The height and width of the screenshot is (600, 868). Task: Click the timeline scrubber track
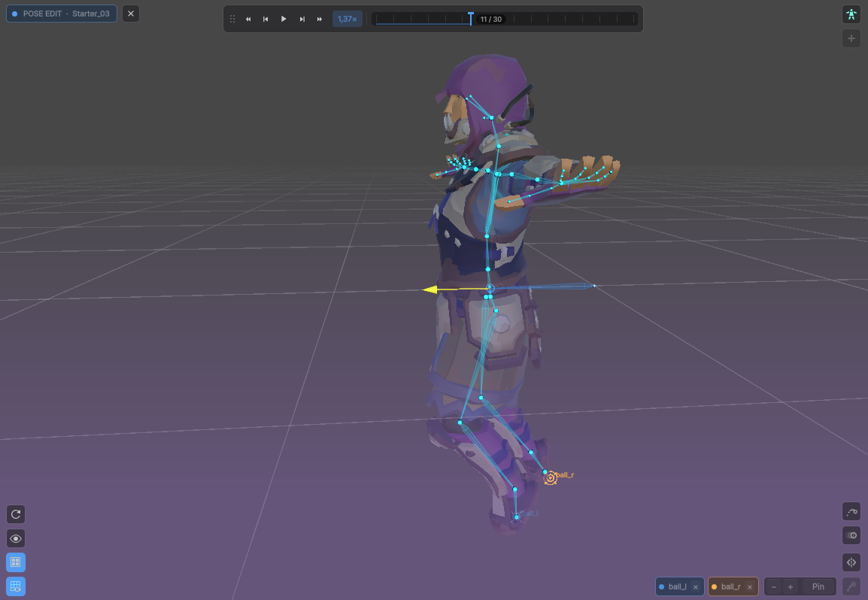click(504, 19)
